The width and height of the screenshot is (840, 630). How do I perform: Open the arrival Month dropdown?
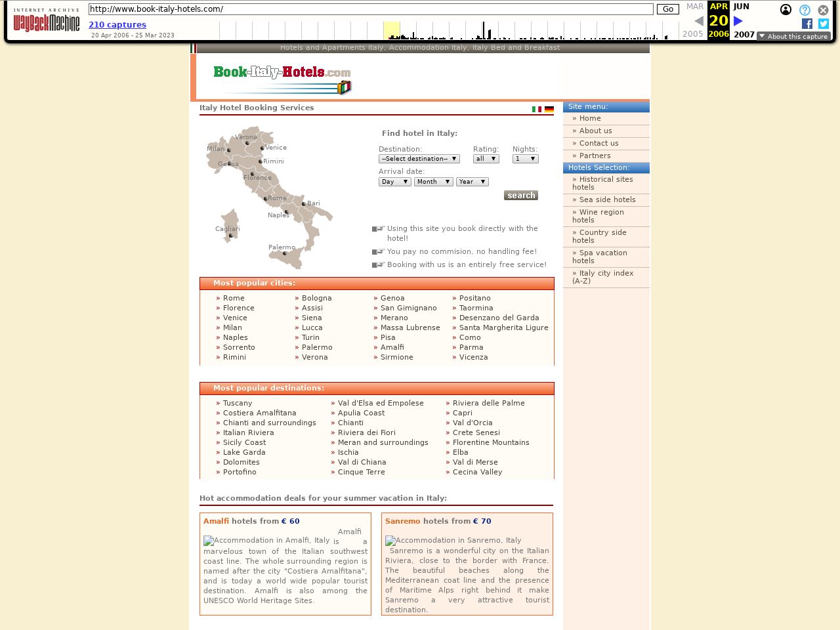coord(433,182)
